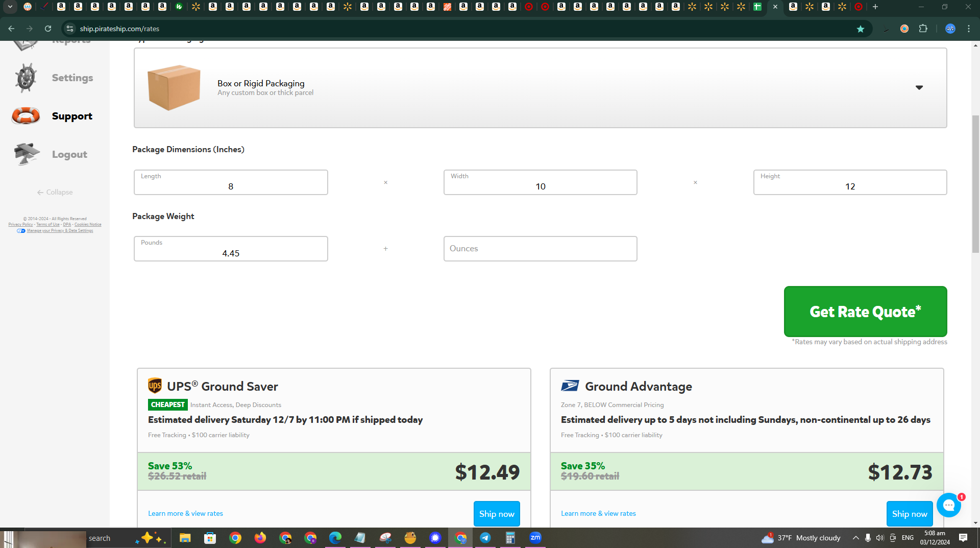Open the chat bubble widget

pos(949,505)
